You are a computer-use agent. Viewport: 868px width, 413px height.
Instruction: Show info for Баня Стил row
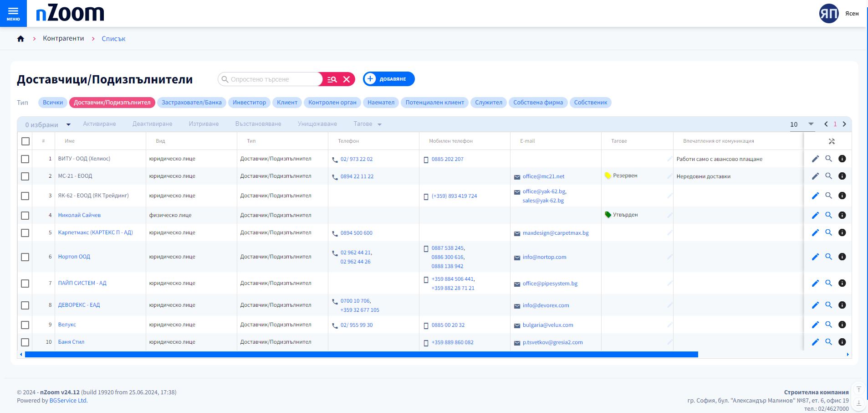click(842, 342)
